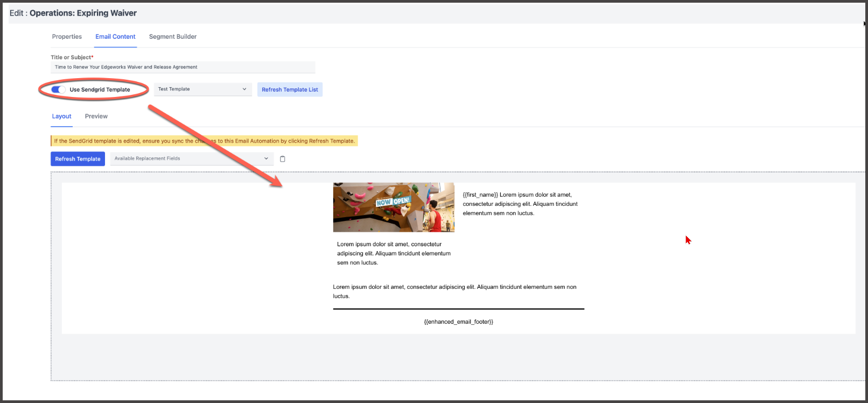Open the Segment Builder tab
Viewport: 868px width, 403px height.
[x=173, y=37]
